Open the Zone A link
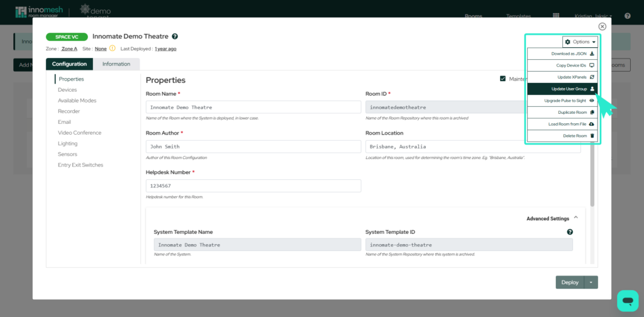 (69, 48)
